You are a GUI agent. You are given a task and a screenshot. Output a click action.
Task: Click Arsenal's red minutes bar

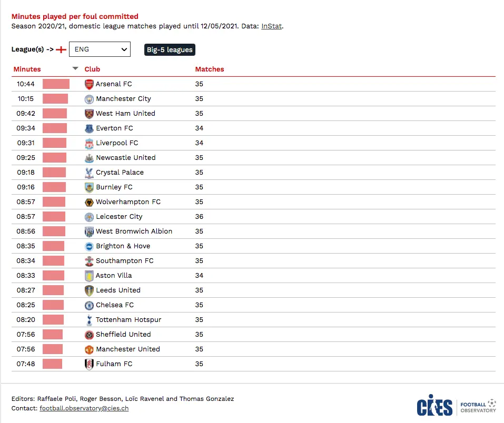point(56,84)
